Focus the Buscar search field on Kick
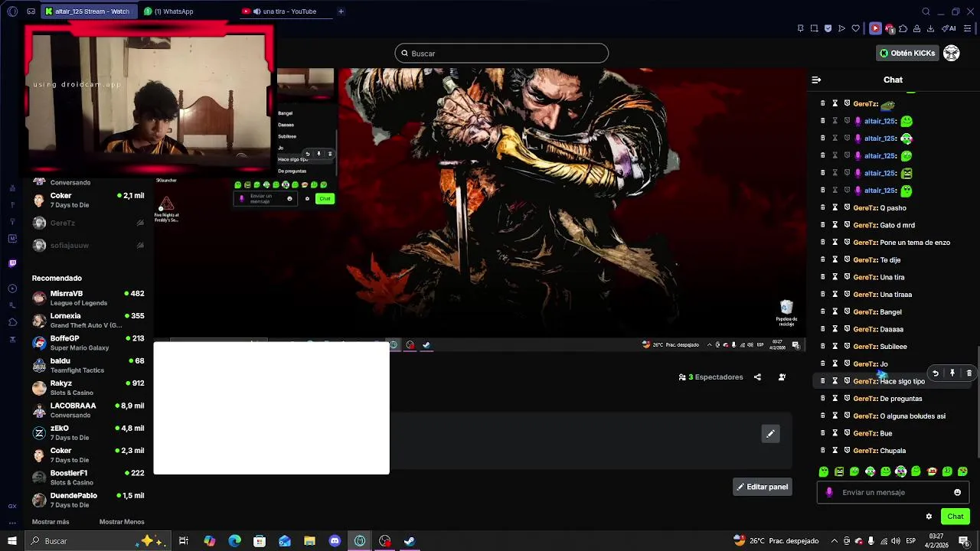980x551 pixels. pos(501,53)
